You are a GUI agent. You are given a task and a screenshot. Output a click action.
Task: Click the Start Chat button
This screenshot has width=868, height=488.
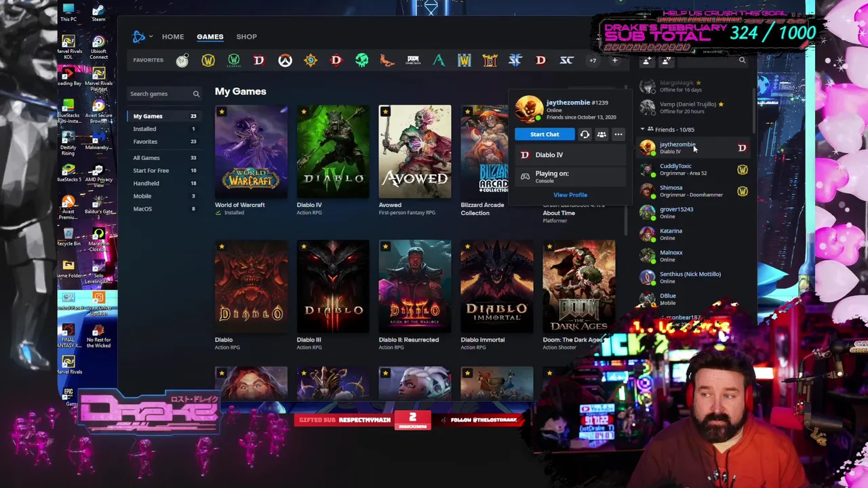545,134
